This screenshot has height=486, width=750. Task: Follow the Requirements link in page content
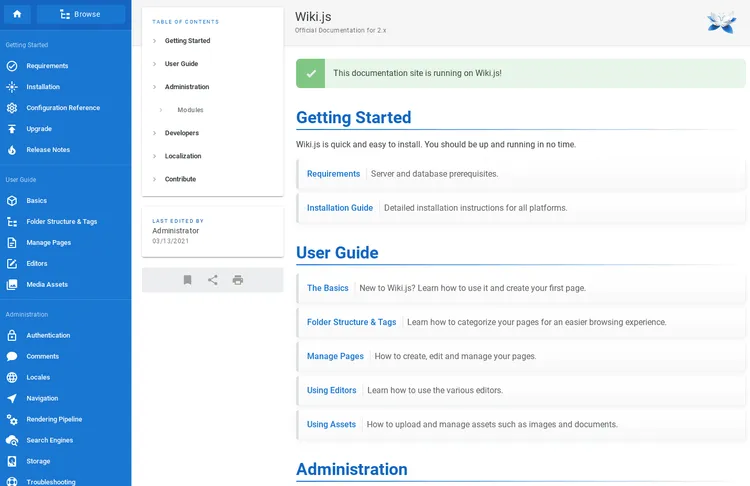pos(333,174)
